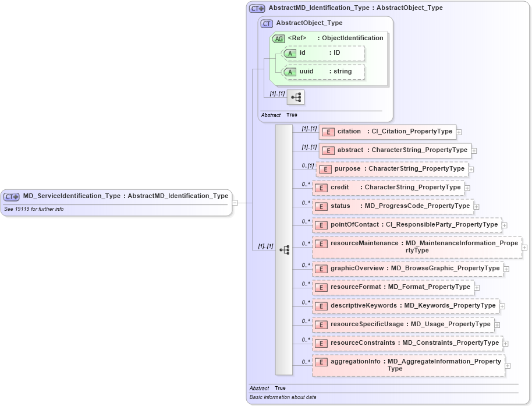Click the E icon of aggregationInfo
The width and height of the screenshot is (532, 406).
pos(321,361)
